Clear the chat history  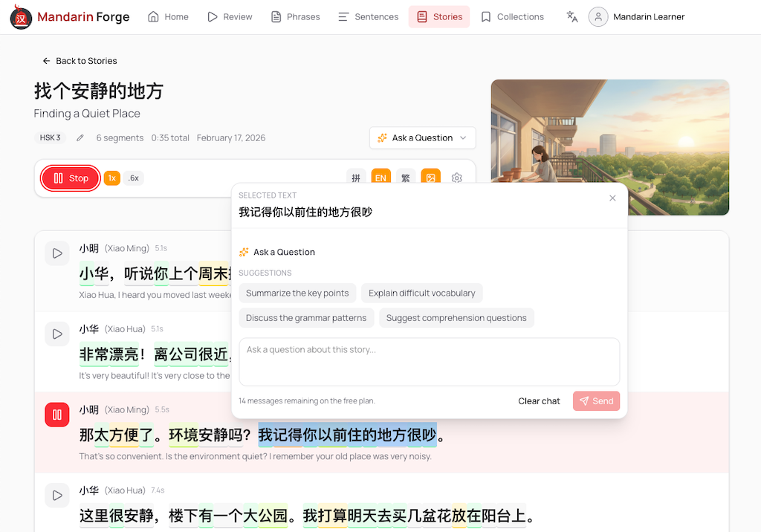tap(539, 400)
